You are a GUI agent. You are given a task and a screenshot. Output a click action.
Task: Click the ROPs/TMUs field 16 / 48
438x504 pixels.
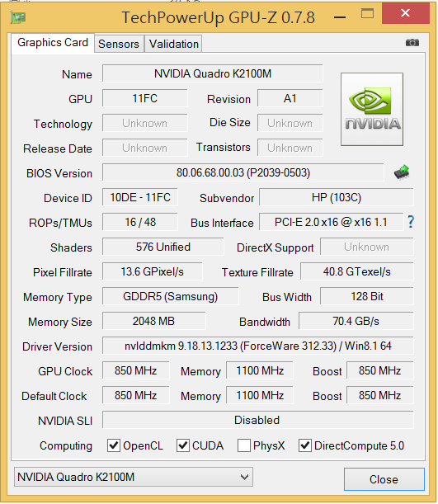pyautogui.click(x=140, y=222)
